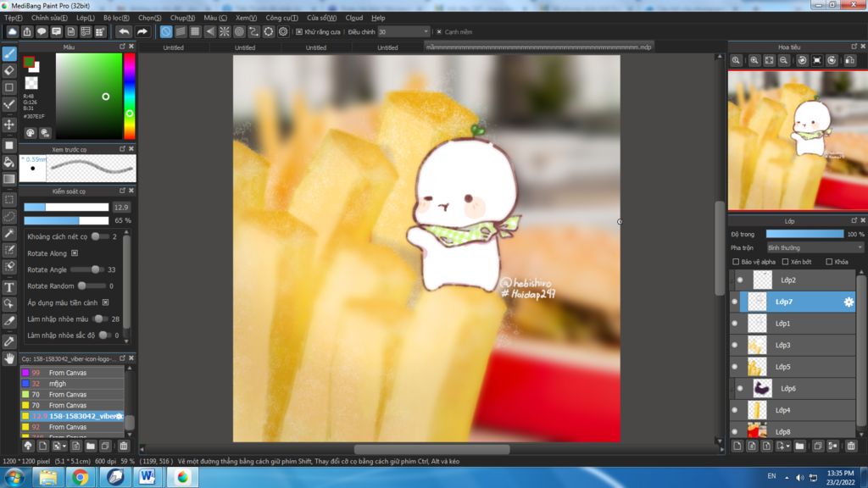Open the Tệp menu
The height and width of the screenshot is (488, 868).
(14, 18)
